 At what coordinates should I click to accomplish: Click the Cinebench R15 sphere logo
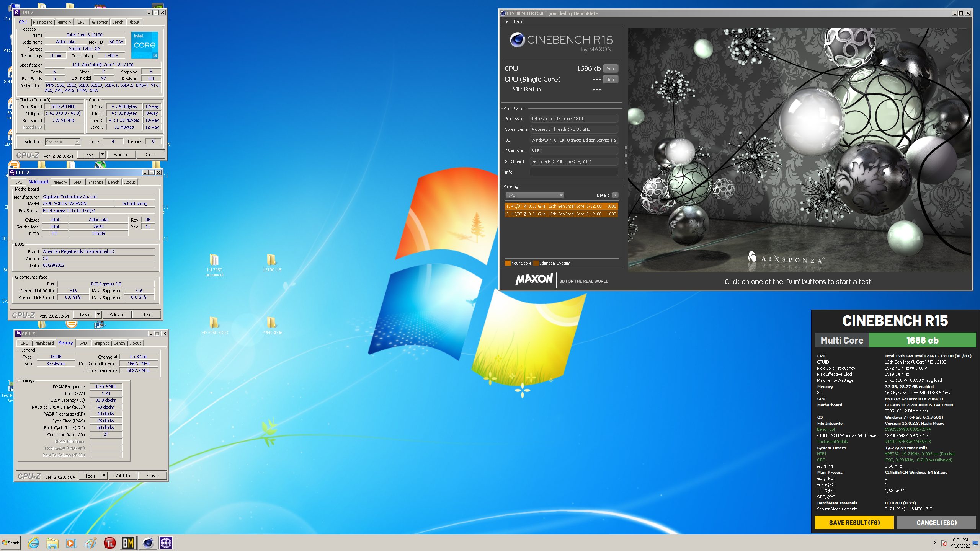(x=517, y=40)
